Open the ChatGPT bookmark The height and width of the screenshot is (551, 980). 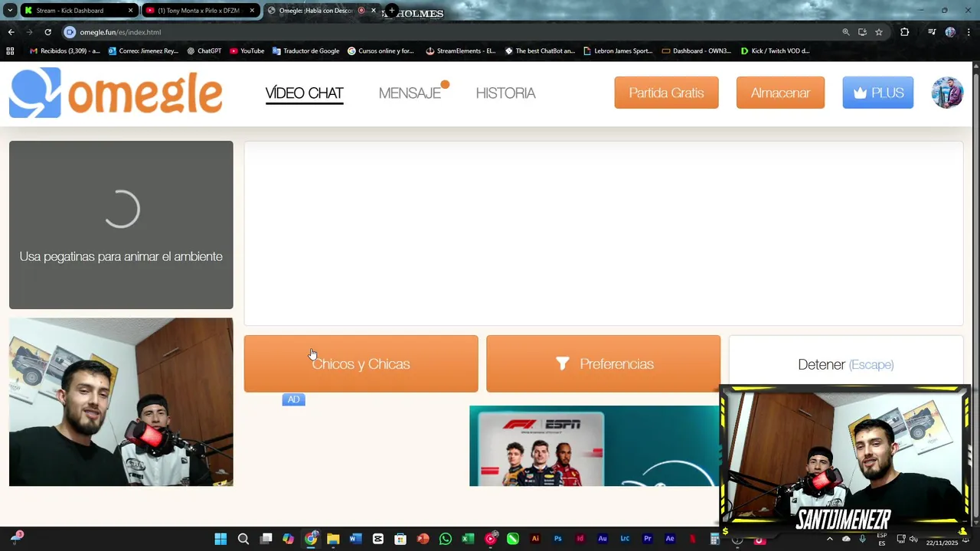point(204,51)
